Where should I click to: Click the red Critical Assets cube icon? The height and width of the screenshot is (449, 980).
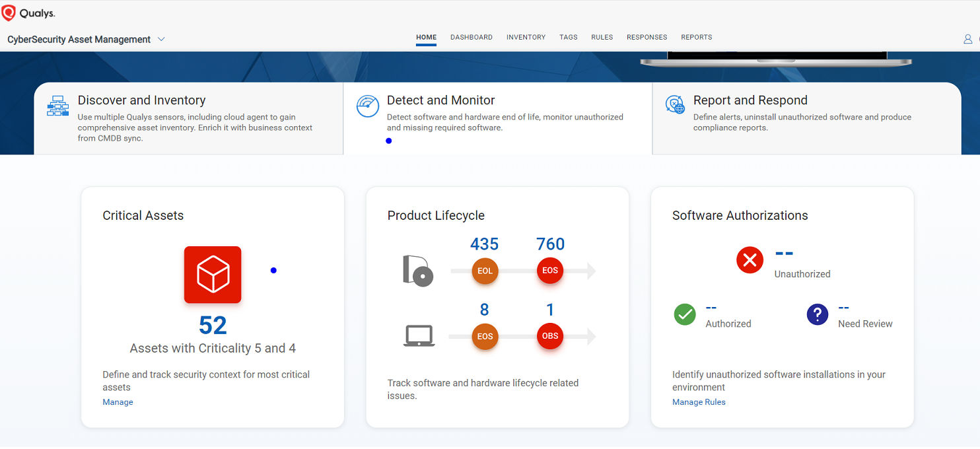[213, 275]
